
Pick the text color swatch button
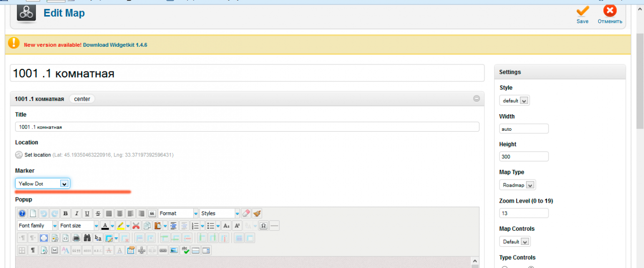(x=105, y=226)
